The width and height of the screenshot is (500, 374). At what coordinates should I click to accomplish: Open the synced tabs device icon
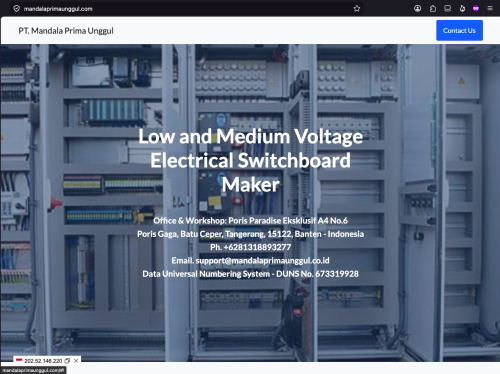(447, 9)
